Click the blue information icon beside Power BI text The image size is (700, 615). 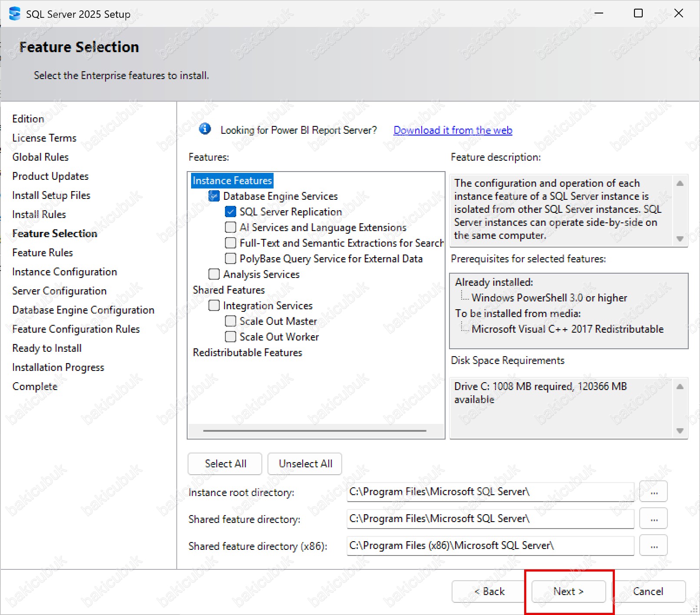[x=205, y=129]
